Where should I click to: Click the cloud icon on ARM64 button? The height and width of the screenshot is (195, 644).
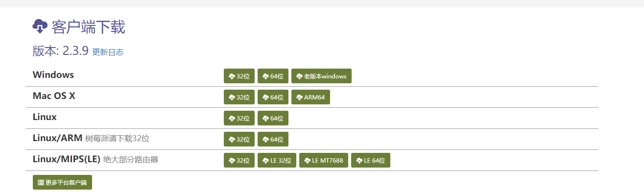pos(299,97)
